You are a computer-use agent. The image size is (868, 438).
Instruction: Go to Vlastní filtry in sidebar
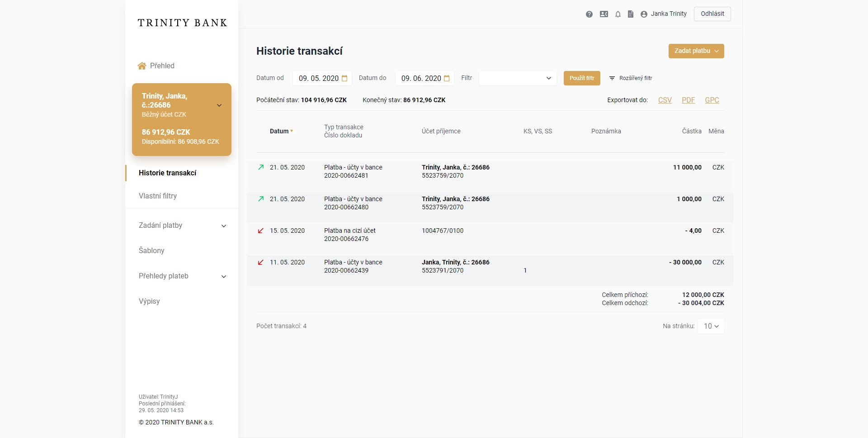[x=158, y=196]
